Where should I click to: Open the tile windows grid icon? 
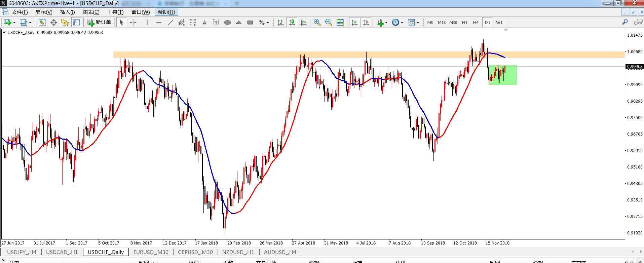(340, 23)
